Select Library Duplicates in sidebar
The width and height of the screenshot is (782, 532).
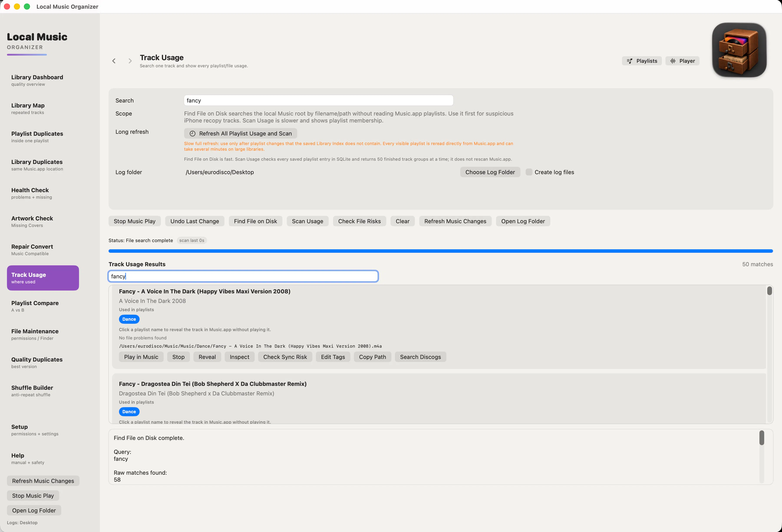tap(43, 165)
